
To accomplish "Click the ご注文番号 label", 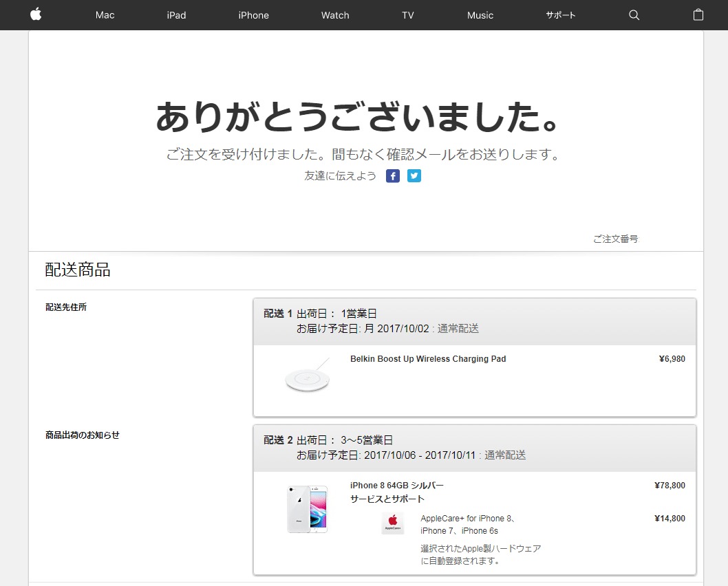I will [x=616, y=239].
